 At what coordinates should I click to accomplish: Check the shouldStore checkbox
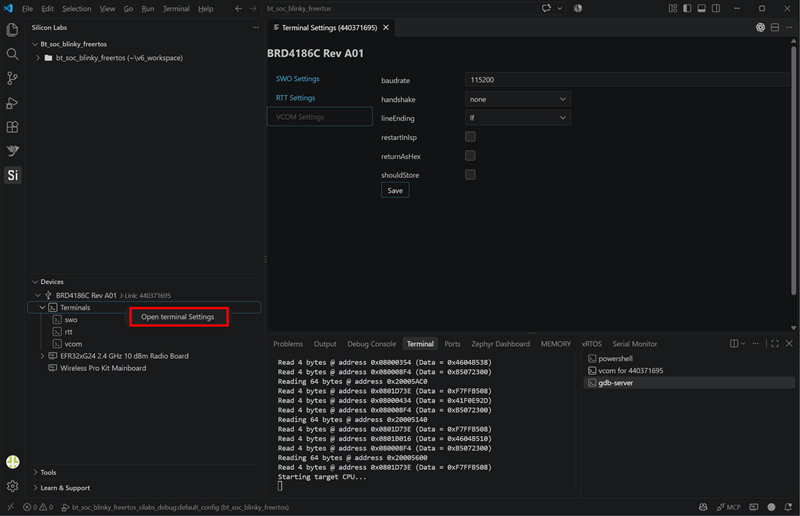pos(470,175)
